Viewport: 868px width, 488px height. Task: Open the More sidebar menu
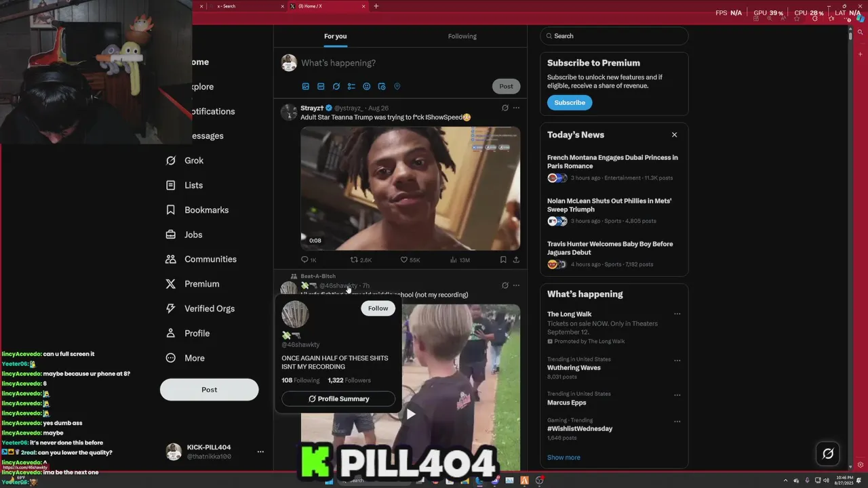pos(185,358)
